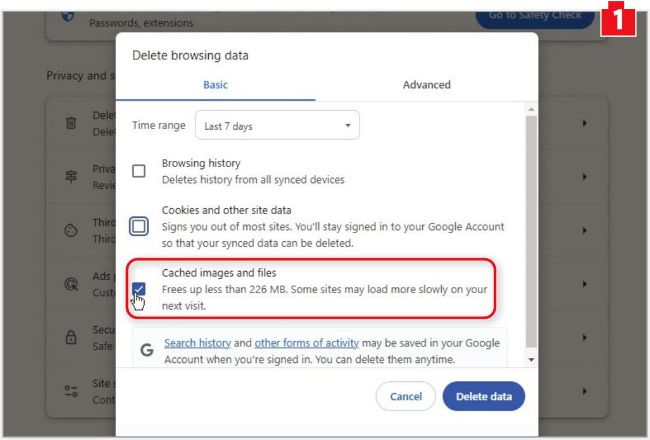The width and height of the screenshot is (650, 440).
Task: Open the Time range dropdown
Action: pos(277,126)
